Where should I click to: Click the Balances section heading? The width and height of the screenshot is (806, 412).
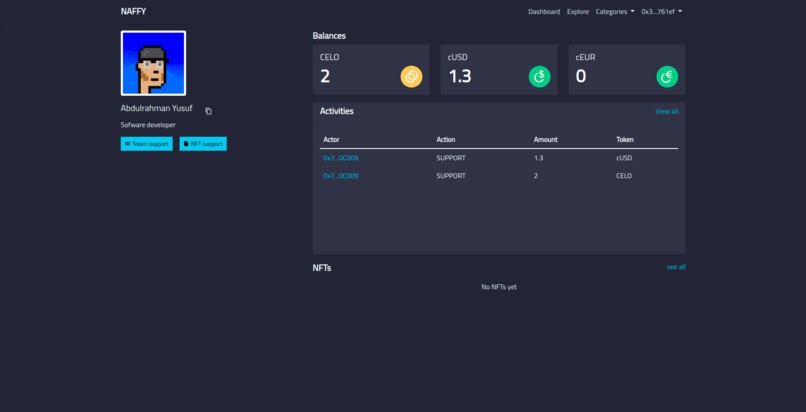point(329,36)
